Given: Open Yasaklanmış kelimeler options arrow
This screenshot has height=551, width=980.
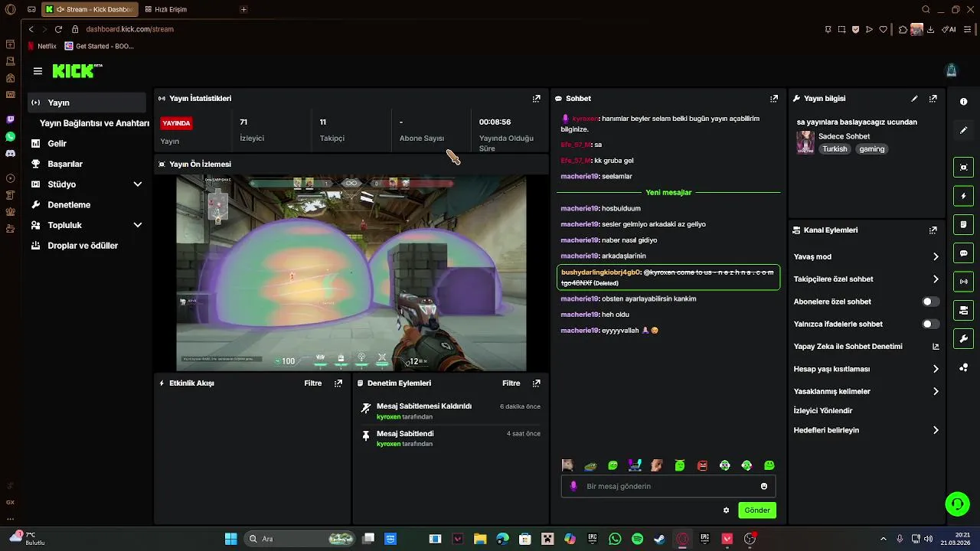Looking at the screenshot, I should [x=936, y=392].
